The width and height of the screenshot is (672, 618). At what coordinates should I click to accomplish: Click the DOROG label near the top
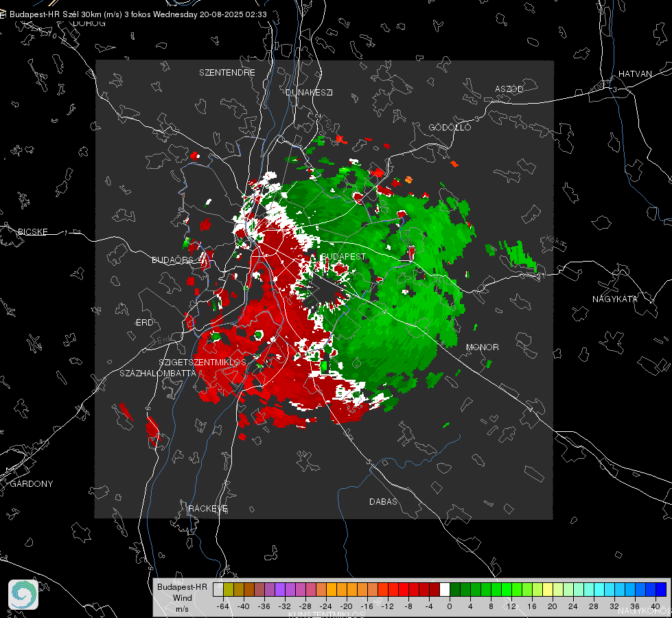89,24
